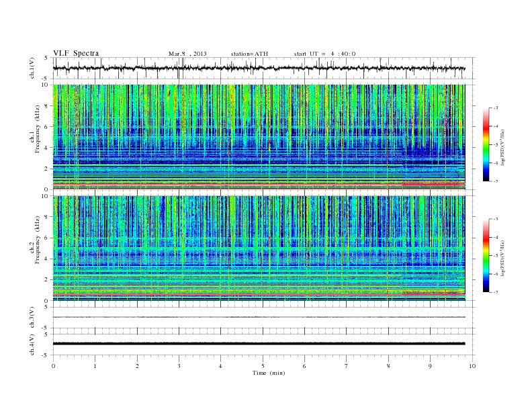The height and width of the screenshot is (411, 532).
Task: Click the "ch.4(V)" axis label
Action: pos(32,345)
